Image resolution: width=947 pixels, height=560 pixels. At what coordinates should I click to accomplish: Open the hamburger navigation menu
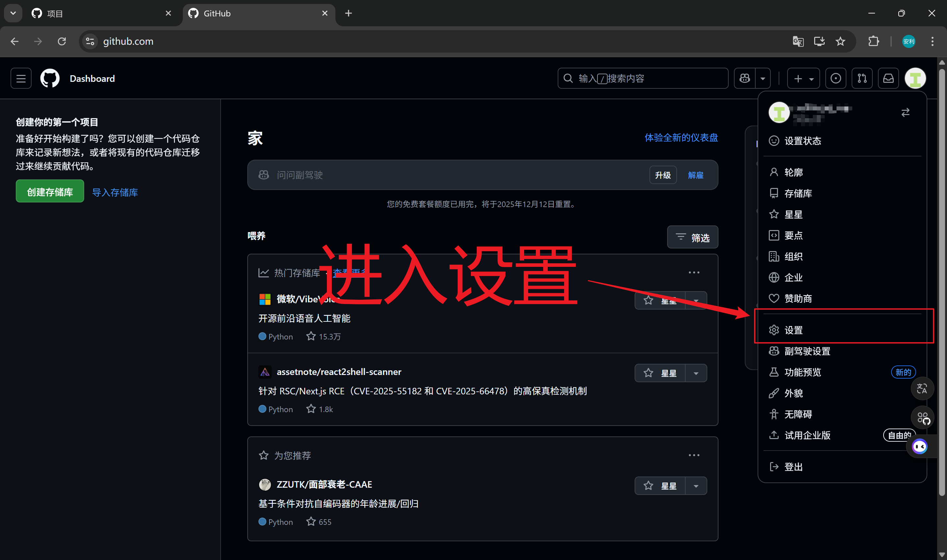pos(21,79)
